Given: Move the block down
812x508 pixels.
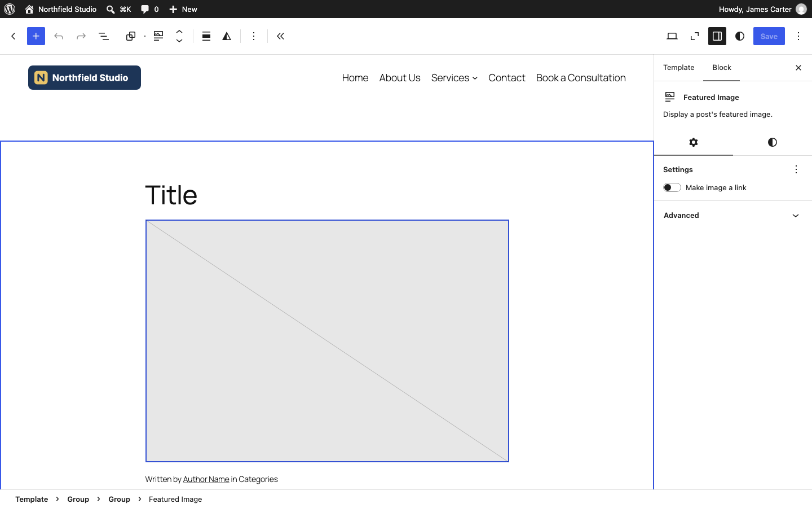Looking at the screenshot, I should click(x=179, y=41).
